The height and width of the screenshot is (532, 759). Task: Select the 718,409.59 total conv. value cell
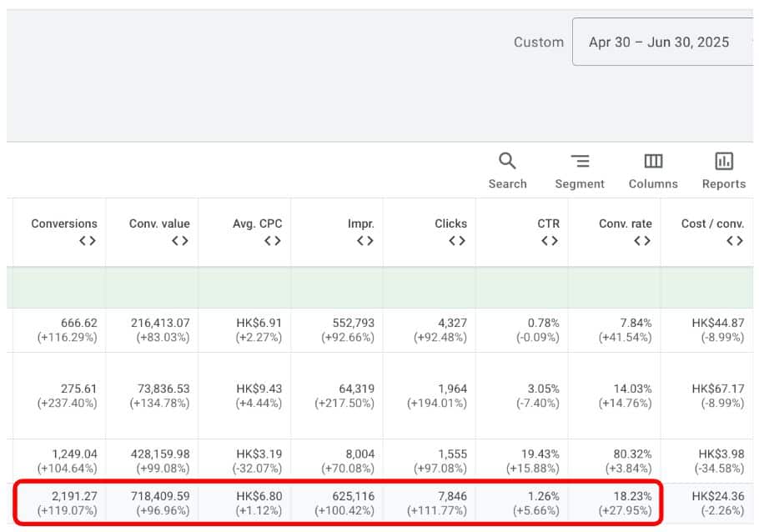point(159,496)
